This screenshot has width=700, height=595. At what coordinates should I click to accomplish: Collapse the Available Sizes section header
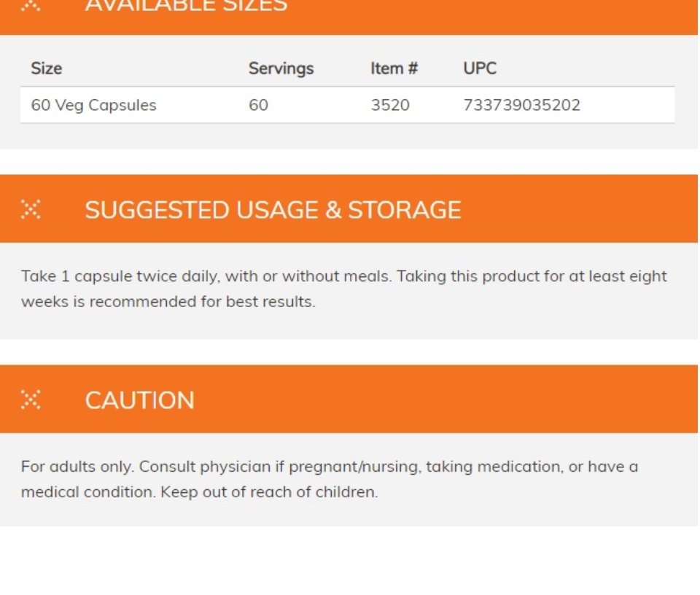(x=349, y=17)
